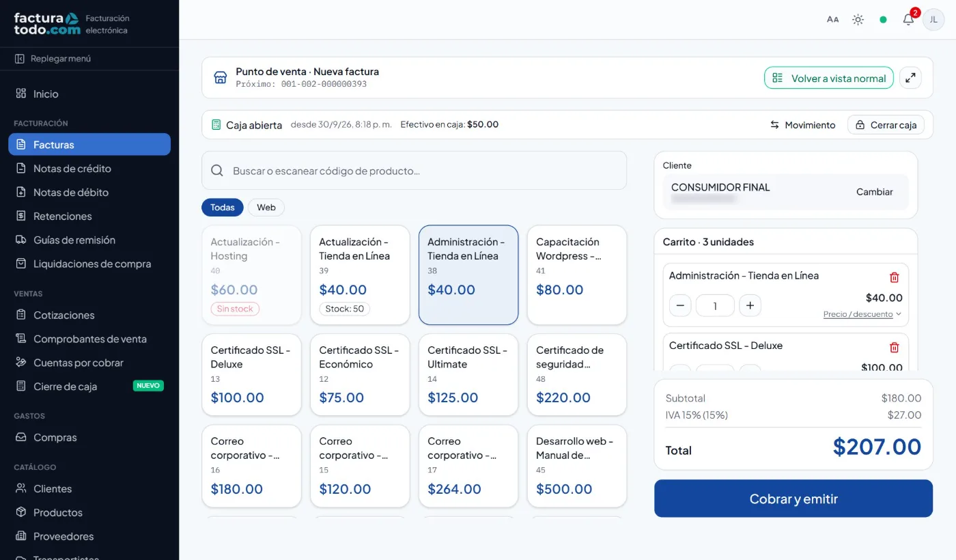This screenshot has height=560, width=956.
Task: Click Movimiento in the cash bar
Action: 803,125
